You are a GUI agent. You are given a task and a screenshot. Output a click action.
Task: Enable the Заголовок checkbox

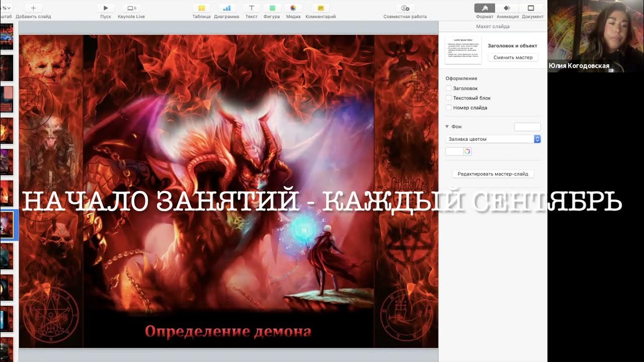[x=449, y=88]
